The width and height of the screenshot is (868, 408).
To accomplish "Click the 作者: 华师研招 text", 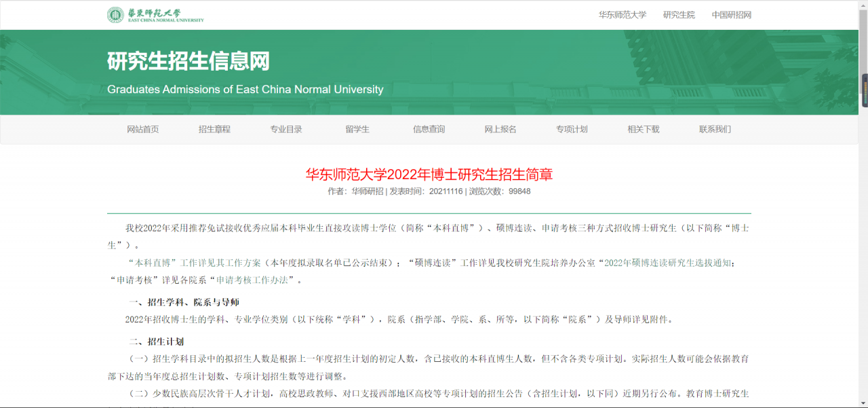I will click(x=355, y=191).
